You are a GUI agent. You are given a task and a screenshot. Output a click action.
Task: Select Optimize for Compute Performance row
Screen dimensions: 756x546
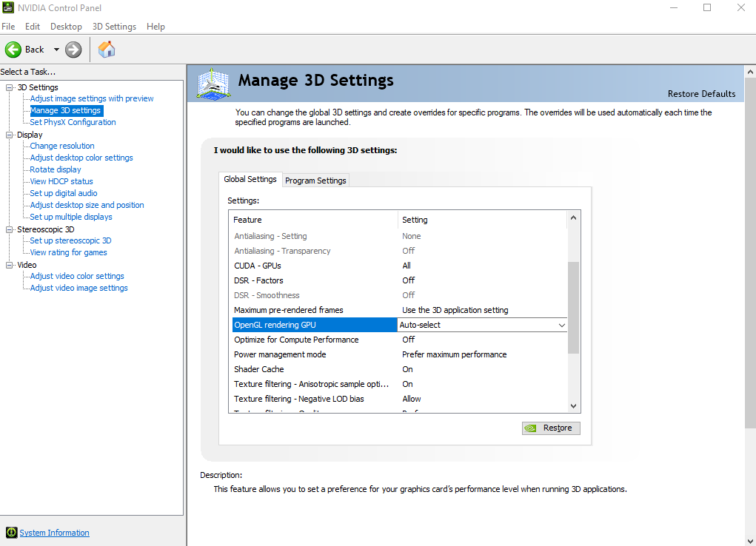(x=399, y=340)
